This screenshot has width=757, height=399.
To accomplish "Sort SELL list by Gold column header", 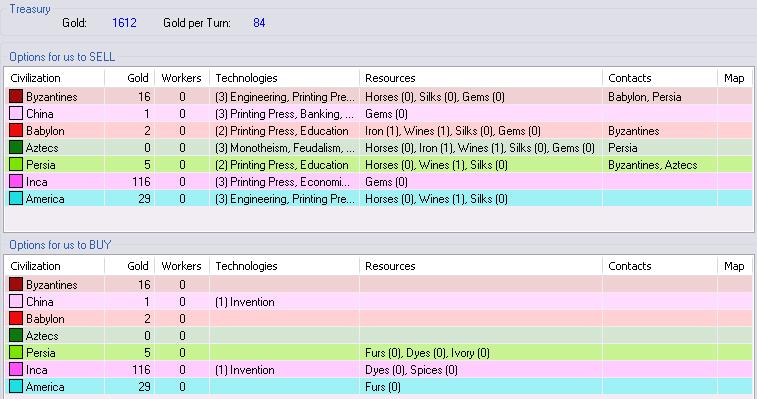I will [x=129, y=78].
